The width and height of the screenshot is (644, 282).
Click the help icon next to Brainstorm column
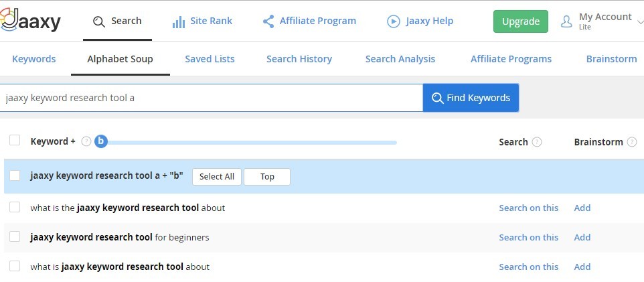pos(632,142)
